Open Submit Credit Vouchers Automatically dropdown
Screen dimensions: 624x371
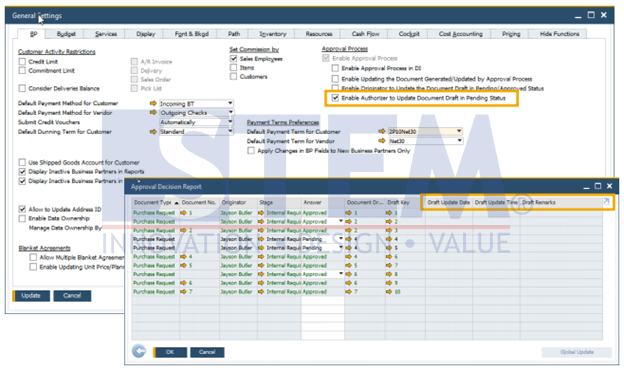coord(230,122)
